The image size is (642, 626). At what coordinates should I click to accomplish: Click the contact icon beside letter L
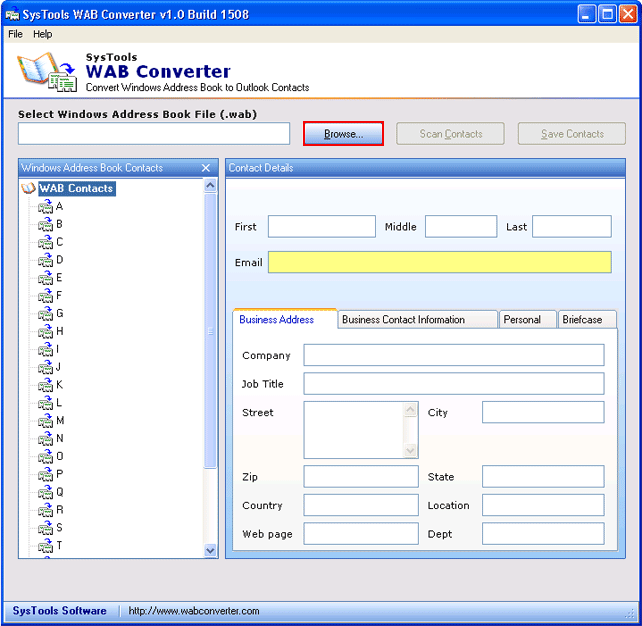[45, 403]
